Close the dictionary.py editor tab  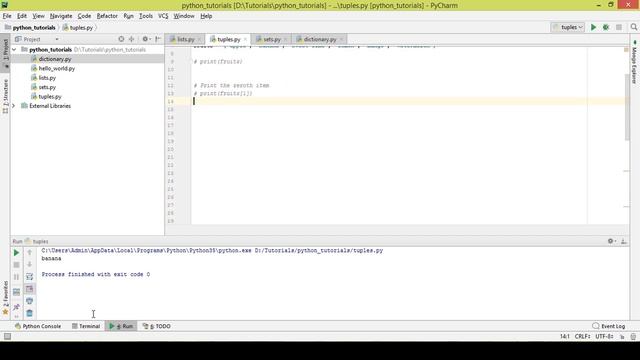click(x=341, y=39)
